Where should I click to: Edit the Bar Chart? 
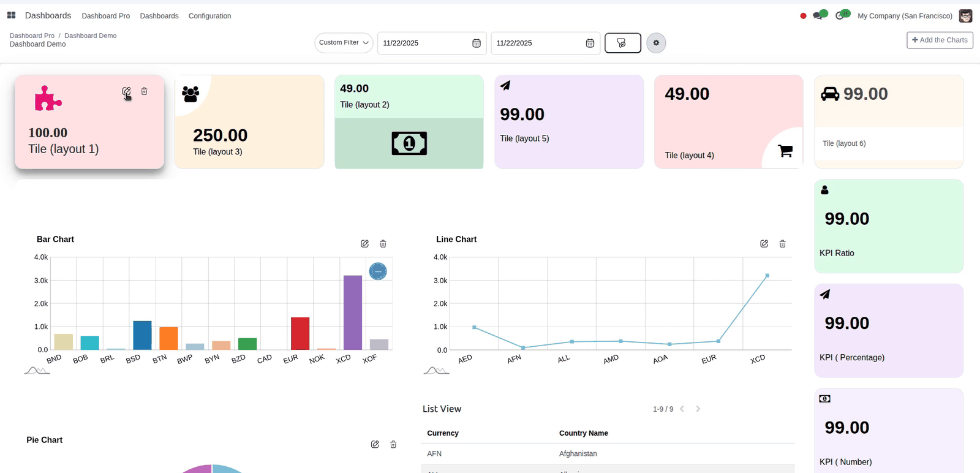click(365, 244)
